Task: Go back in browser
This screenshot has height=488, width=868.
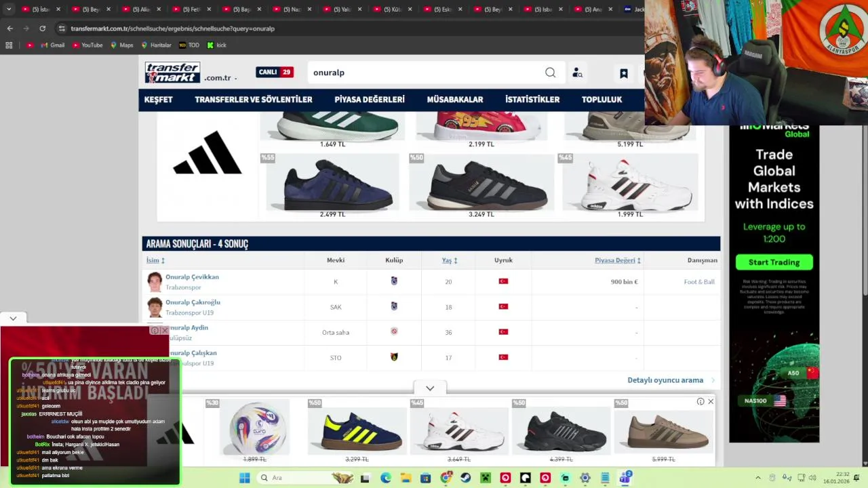Action: click(9, 28)
